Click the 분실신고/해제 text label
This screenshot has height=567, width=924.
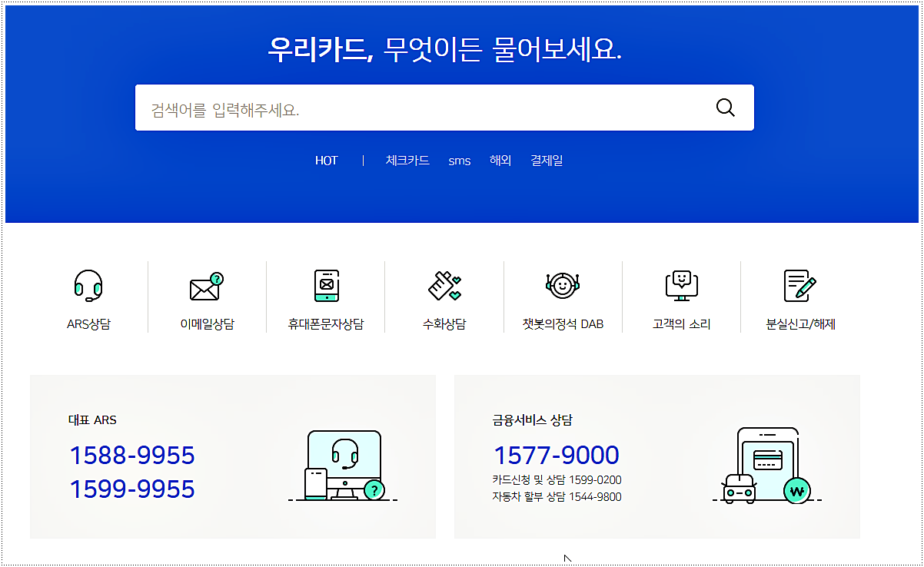coord(800,324)
